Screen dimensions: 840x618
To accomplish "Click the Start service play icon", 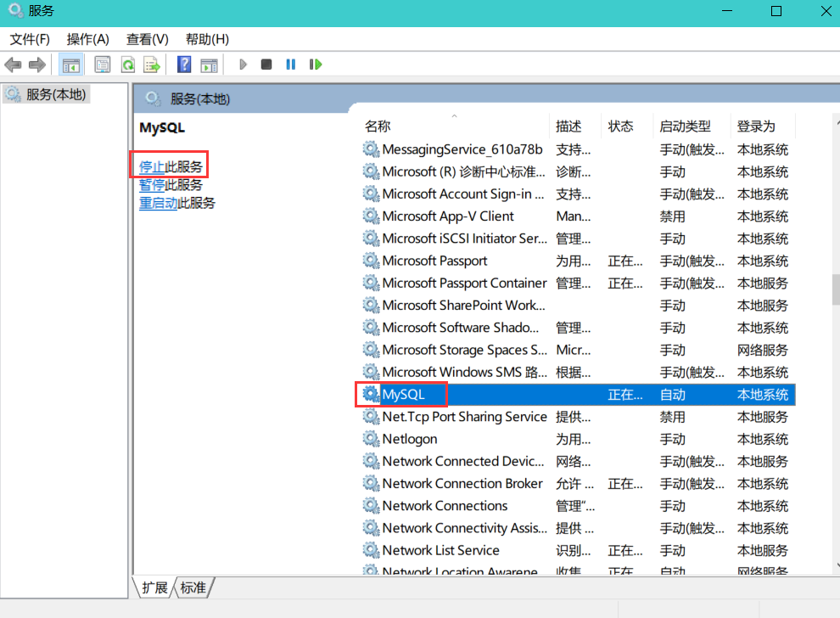I will click(x=243, y=65).
